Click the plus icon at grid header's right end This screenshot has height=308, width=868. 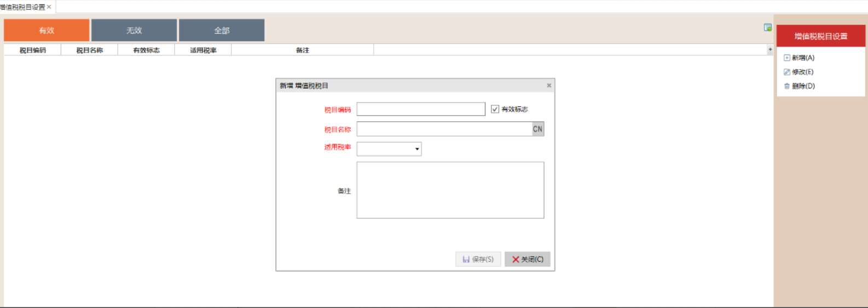tap(770, 49)
